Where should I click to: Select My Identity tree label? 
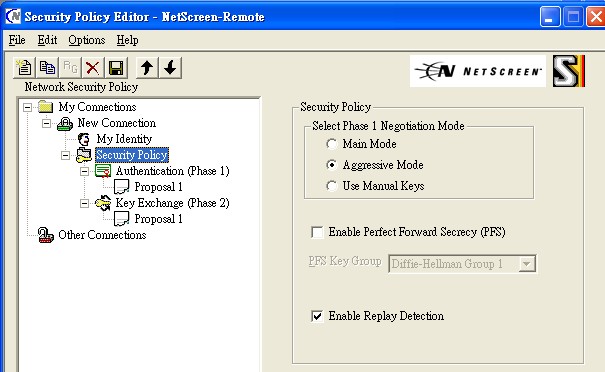coord(124,139)
